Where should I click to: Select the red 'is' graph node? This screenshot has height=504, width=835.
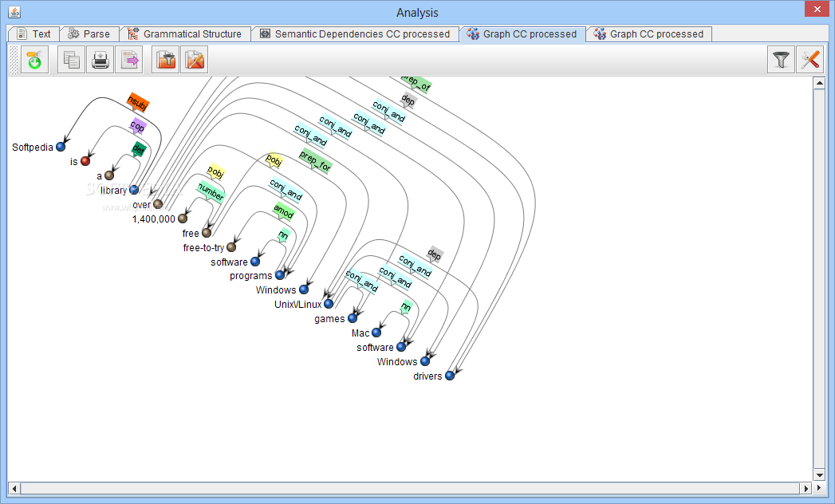click(85, 161)
